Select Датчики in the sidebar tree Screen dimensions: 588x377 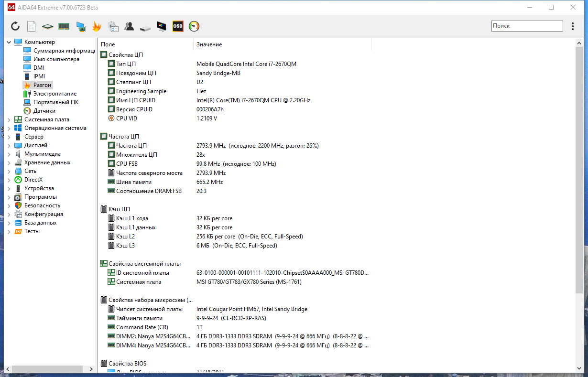click(44, 111)
